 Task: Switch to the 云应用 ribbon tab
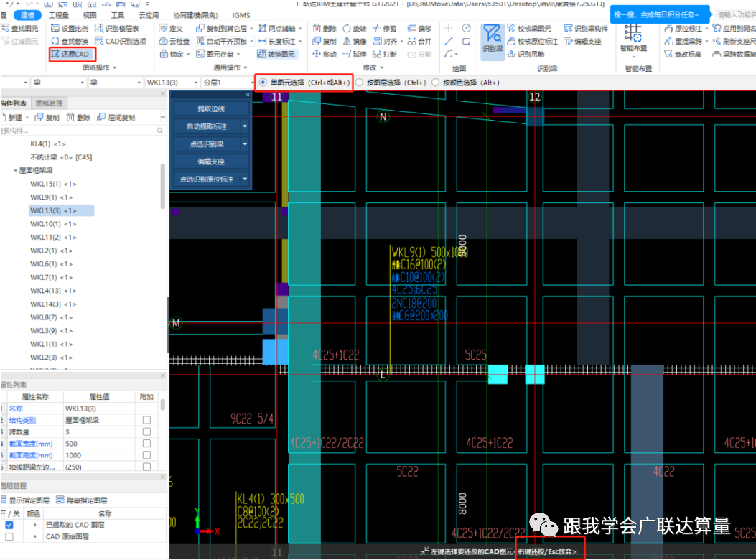point(149,15)
